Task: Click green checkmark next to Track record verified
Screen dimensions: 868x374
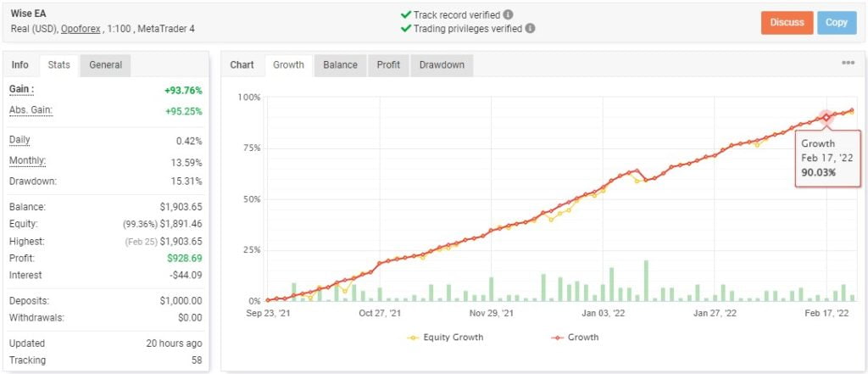Action: [x=405, y=14]
